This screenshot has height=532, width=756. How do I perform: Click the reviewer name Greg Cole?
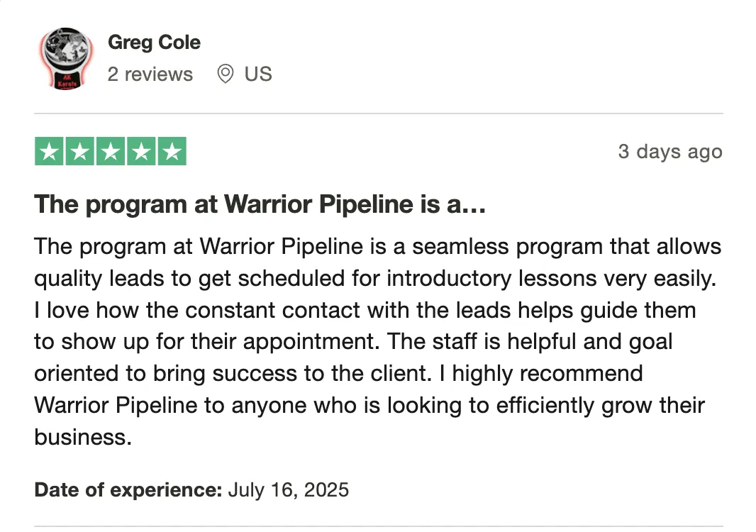(154, 43)
